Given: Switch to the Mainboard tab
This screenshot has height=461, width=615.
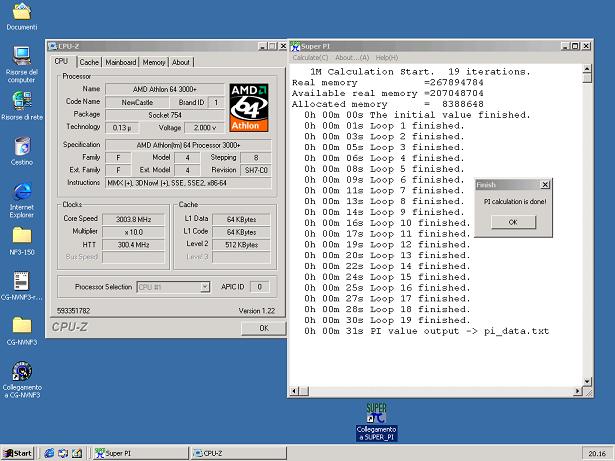Looking at the screenshot, I should tap(121, 62).
